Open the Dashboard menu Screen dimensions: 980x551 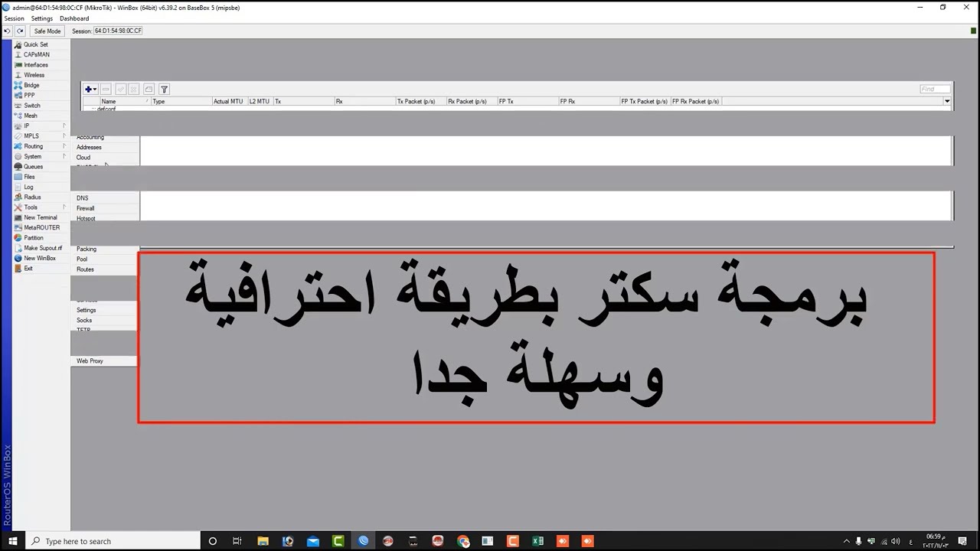click(x=74, y=18)
